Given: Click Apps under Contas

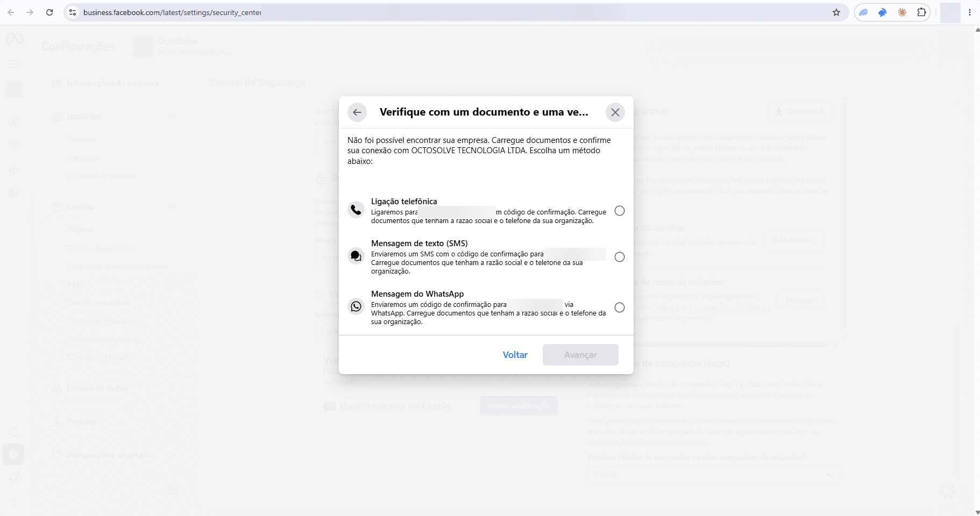Looking at the screenshot, I should click(76, 284).
